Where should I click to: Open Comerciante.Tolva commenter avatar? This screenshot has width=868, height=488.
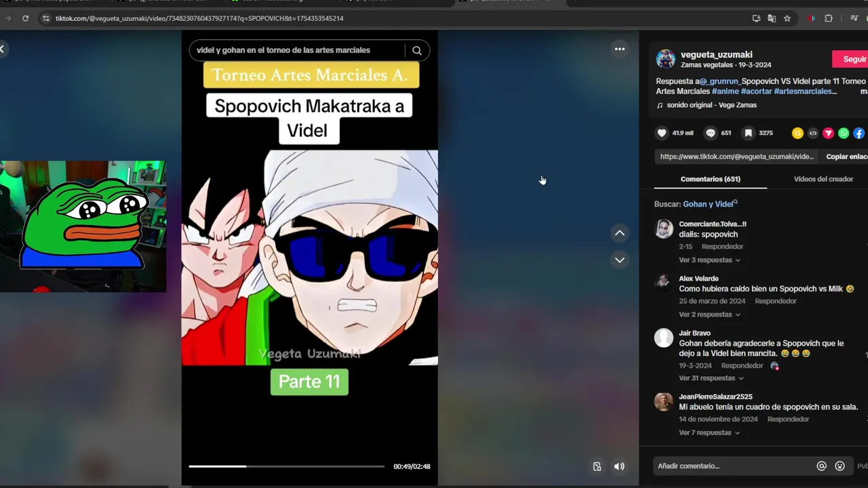coord(664,229)
